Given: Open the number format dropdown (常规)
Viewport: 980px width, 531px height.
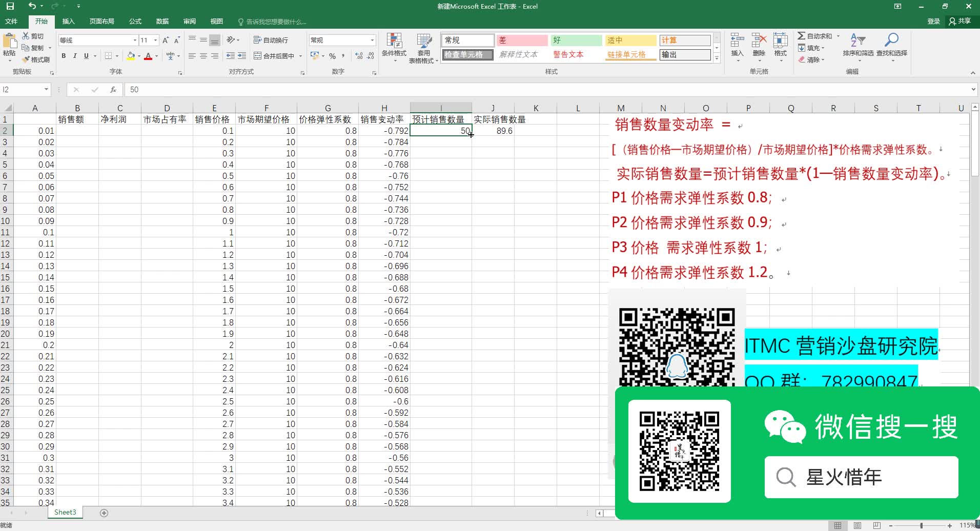Looking at the screenshot, I should tap(372, 40).
